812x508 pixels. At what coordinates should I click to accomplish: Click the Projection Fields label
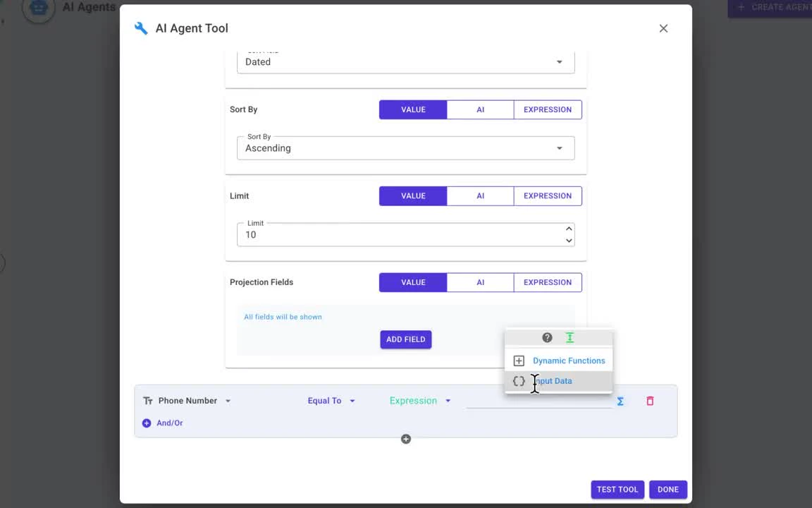[262, 282]
